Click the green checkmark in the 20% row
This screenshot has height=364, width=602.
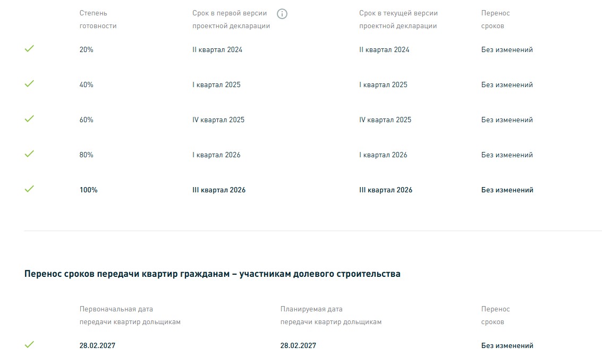point(29,49)
